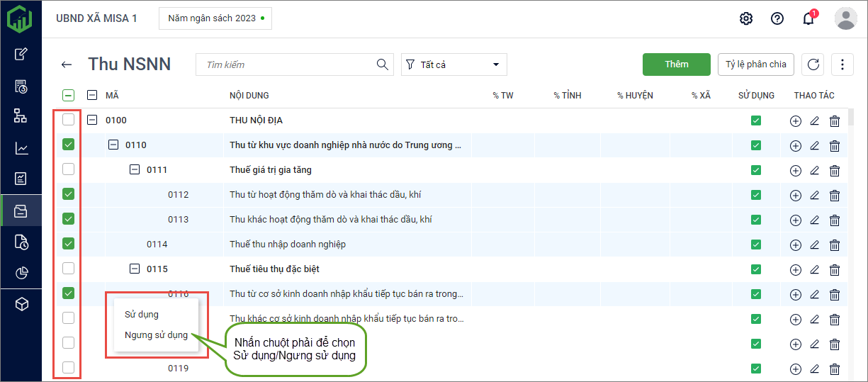Click the help question mark icon
This screenshot has height=382, width=868.
coord(777,18)
